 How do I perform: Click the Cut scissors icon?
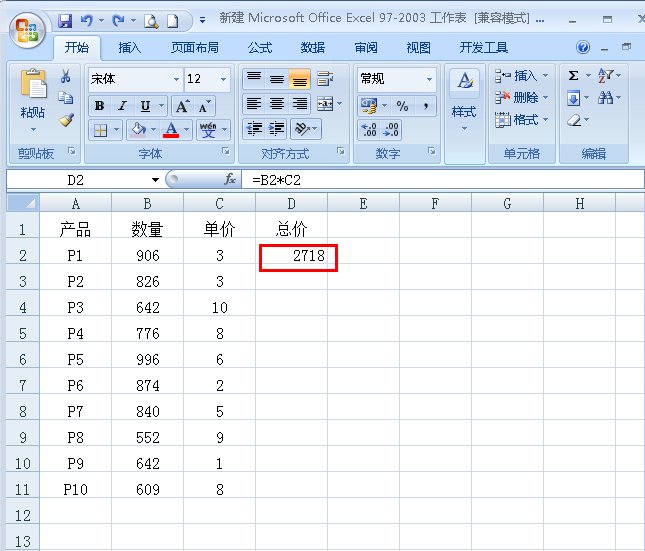tap(66, 77)
